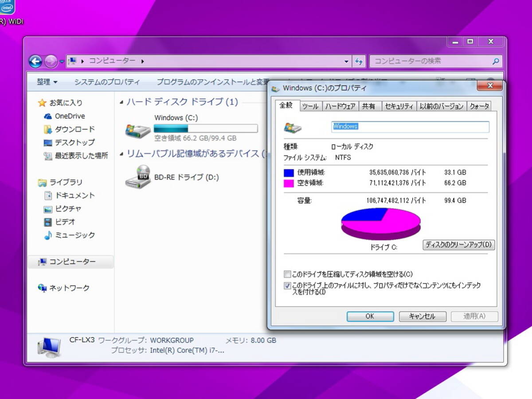Collapse the リムーバブル記憶域があるデバイス group

tap(121, 154)
